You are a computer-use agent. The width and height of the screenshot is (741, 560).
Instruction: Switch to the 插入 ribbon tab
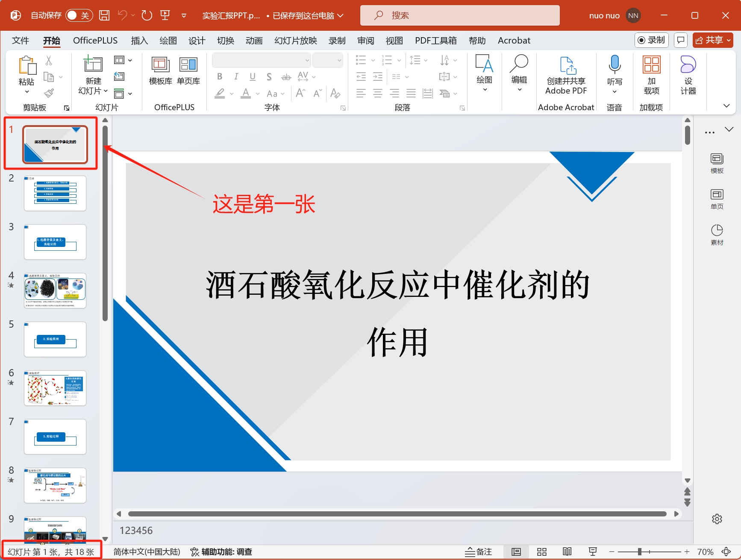[x=139, y=40]
